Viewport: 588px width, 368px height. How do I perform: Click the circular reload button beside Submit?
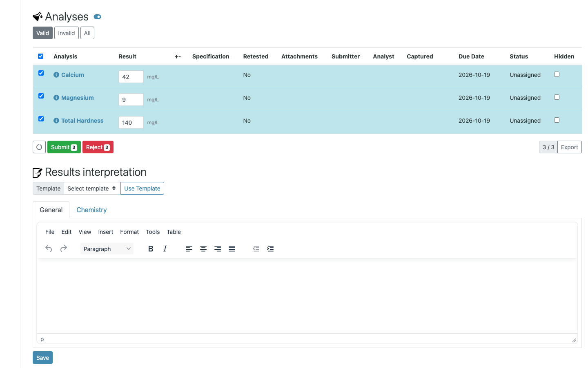[39, 147]
